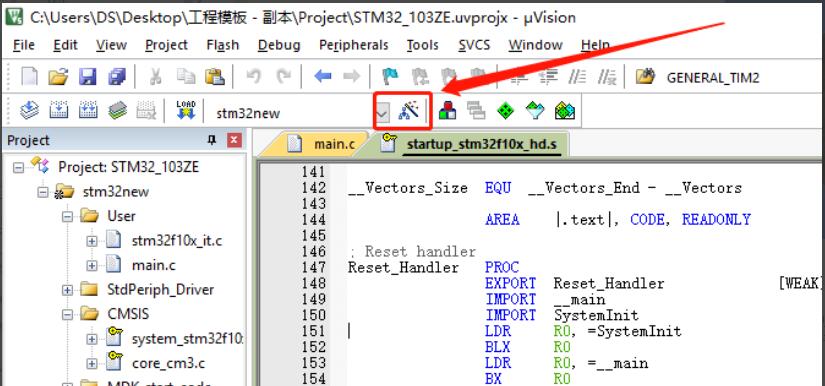Open the Project menu
Screen dimensions: 825x386
[166, 45]
